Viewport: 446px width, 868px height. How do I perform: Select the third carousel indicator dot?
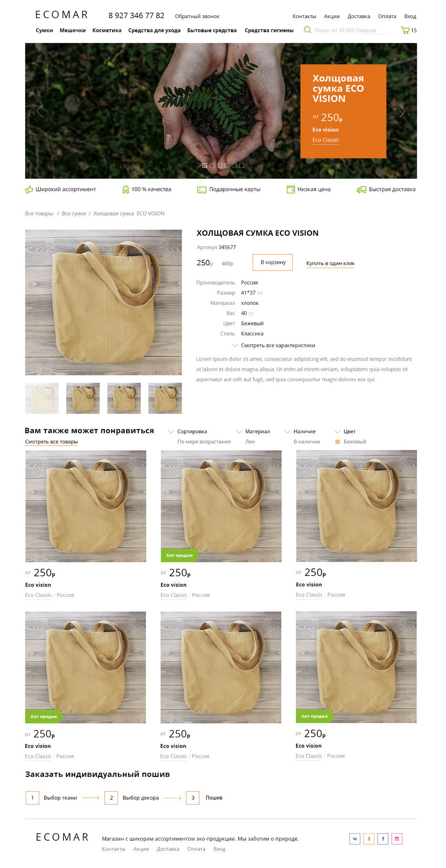pos(219,166)
